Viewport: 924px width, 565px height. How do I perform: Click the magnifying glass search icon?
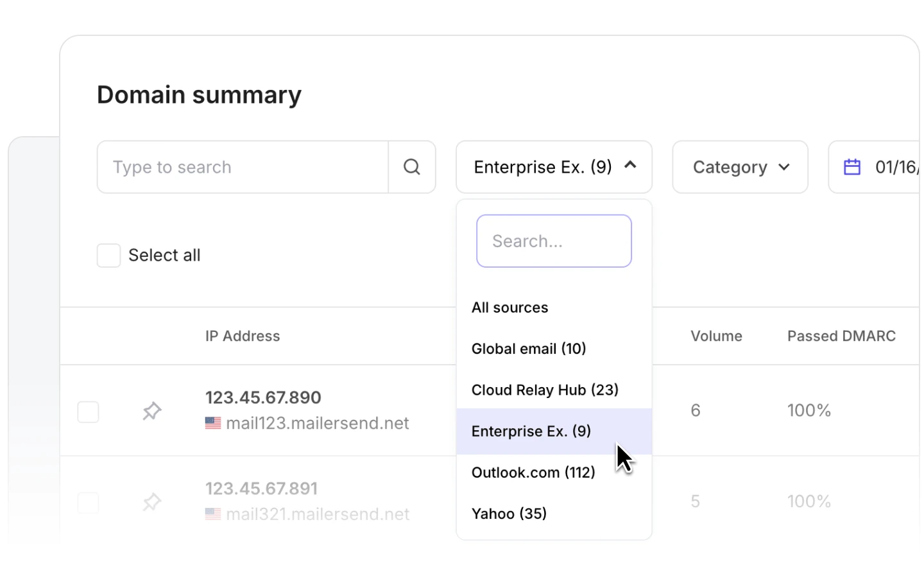[412, 167]
